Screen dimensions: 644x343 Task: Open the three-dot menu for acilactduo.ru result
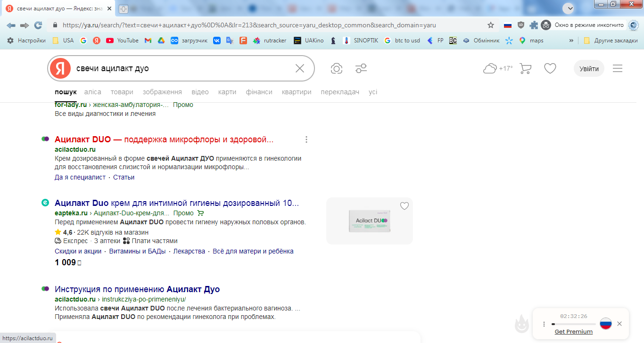306,139
